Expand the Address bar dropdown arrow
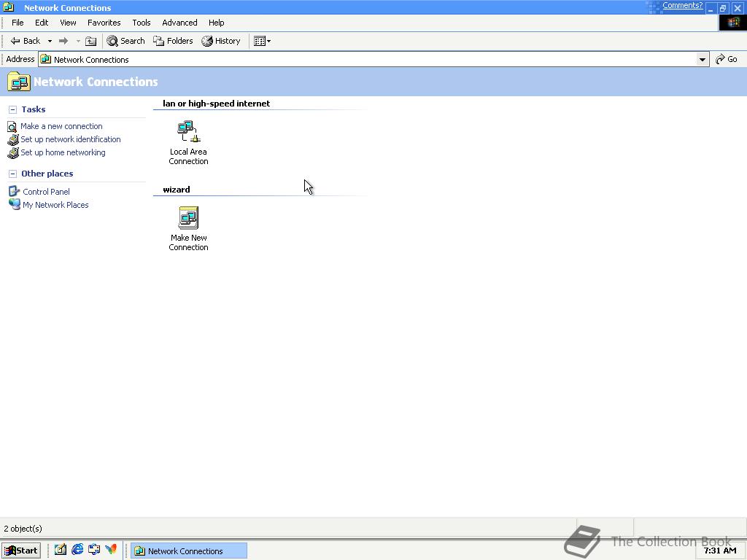747x560 pixels. [x=703, y=60]
